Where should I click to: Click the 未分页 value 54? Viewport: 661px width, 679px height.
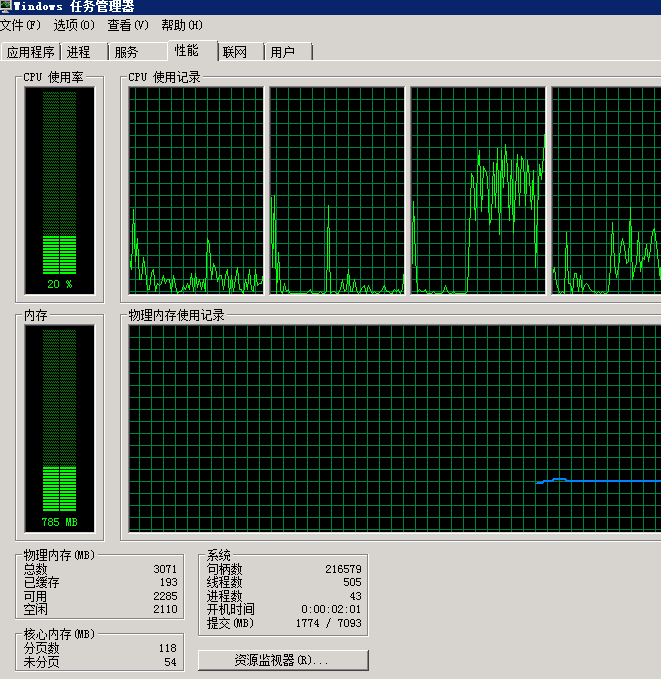pyautogui.click(x=170, y=662)
